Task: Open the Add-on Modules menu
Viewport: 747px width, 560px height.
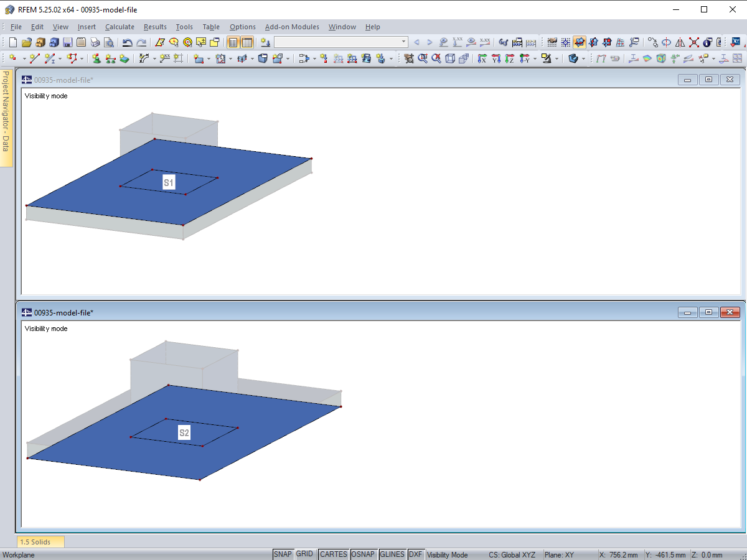Action: 293,27
